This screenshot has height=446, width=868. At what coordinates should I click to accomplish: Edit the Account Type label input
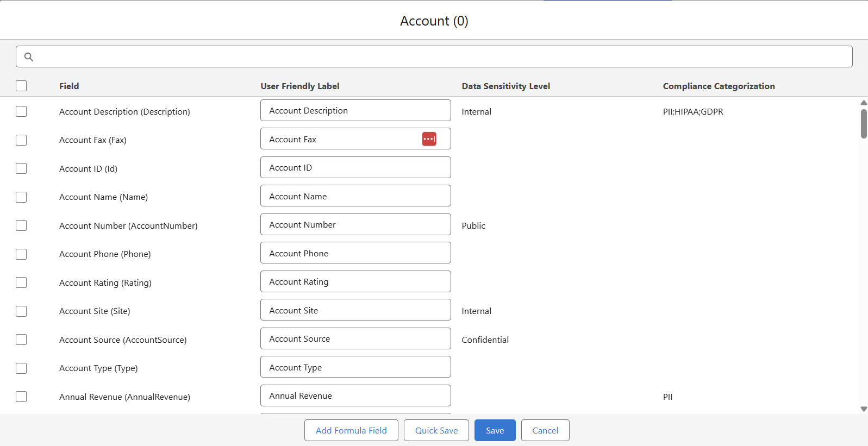coord(355,367)
